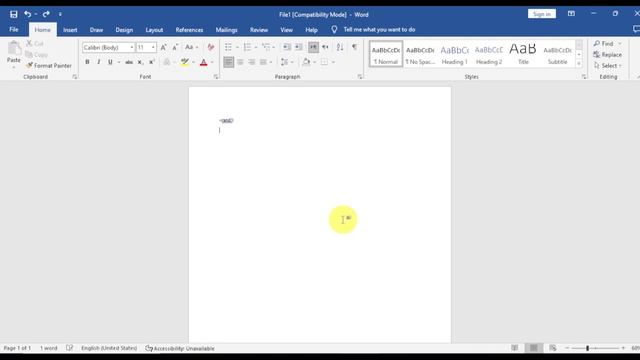Viewport: 640px width, 360px height.
Task: Increase paragraph indent
Action: click(x=299, y=47)
